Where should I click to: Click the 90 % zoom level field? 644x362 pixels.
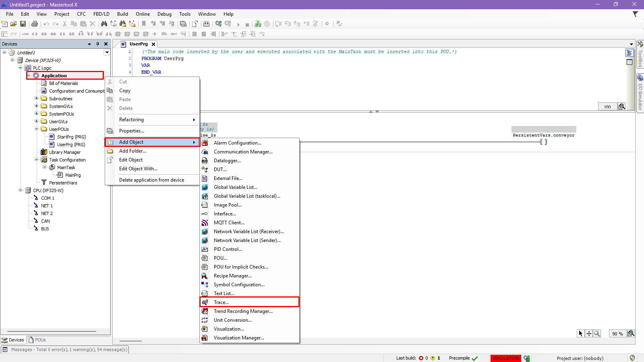(617, 333)
